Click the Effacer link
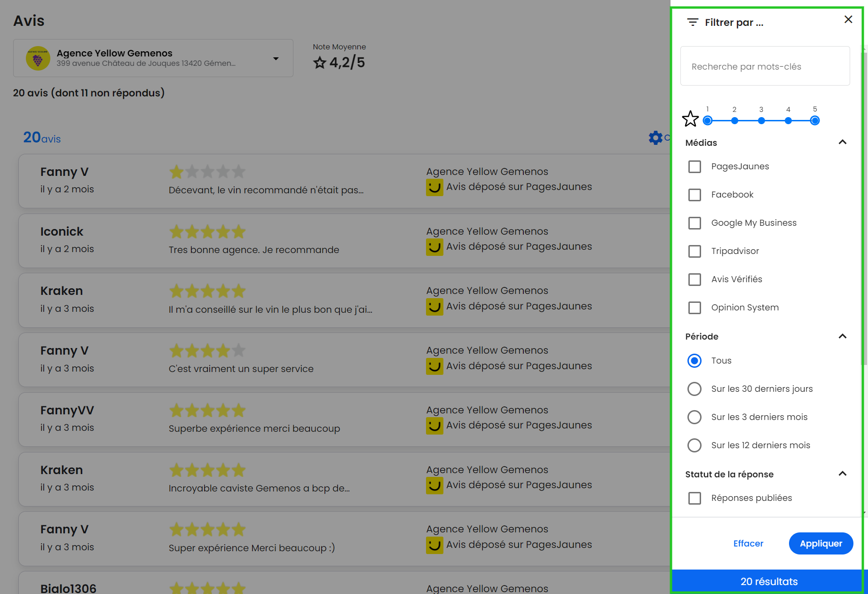Image resolution: width=868 pixels, height=594 pixels. pyautogui.click(x=748, y=543)
